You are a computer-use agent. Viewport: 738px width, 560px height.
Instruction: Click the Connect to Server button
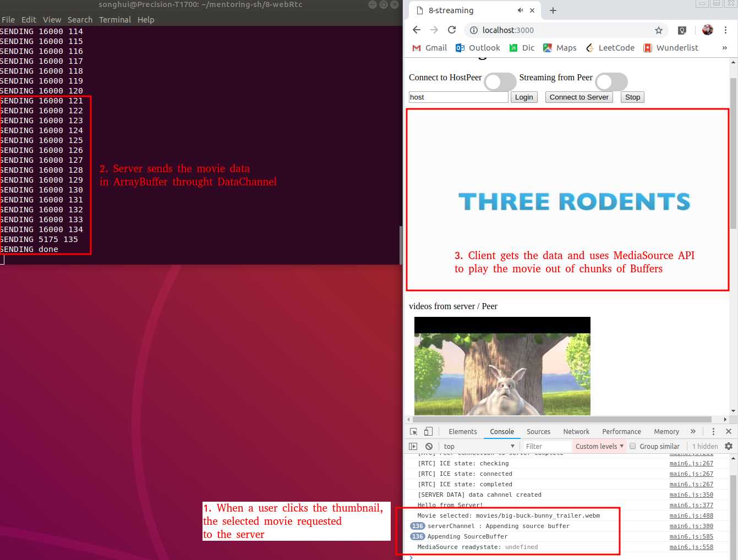(x=579, y=97)
